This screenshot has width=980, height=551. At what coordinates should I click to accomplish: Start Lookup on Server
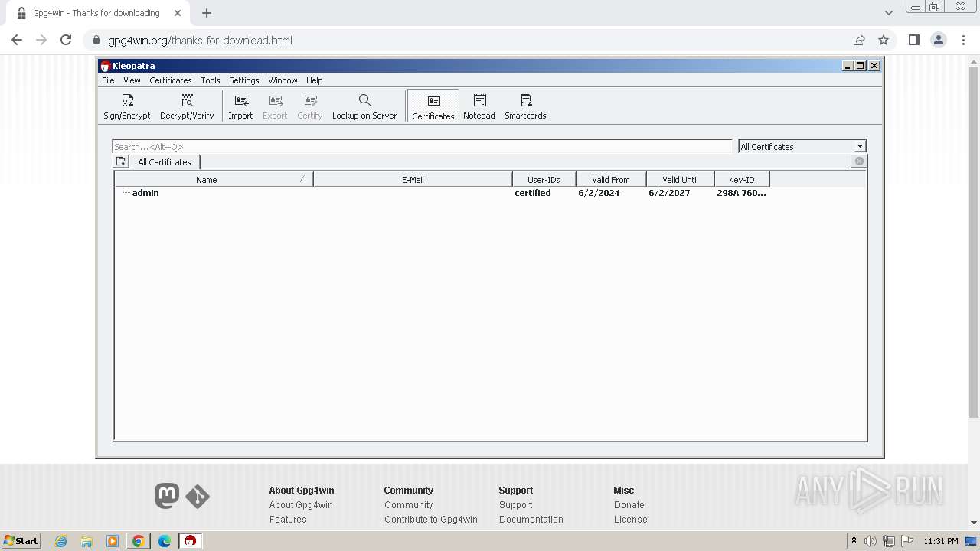[x=364, y=106]
